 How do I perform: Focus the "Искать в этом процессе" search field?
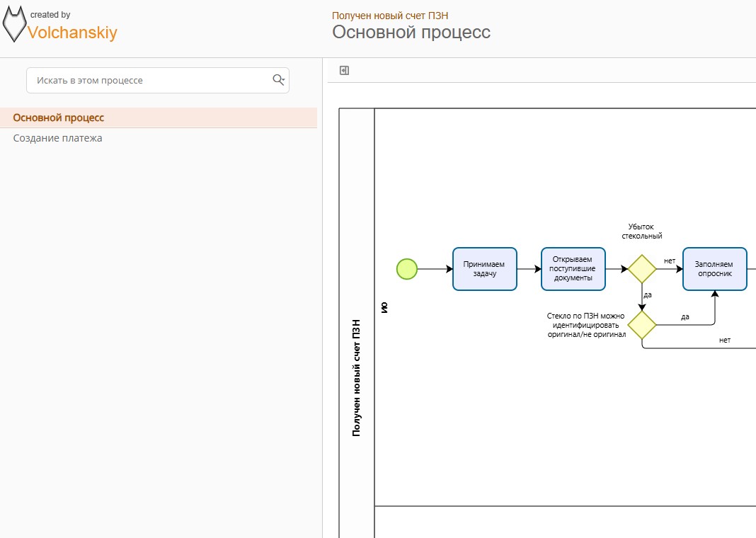pyautogui.click(x=149, y=81)
